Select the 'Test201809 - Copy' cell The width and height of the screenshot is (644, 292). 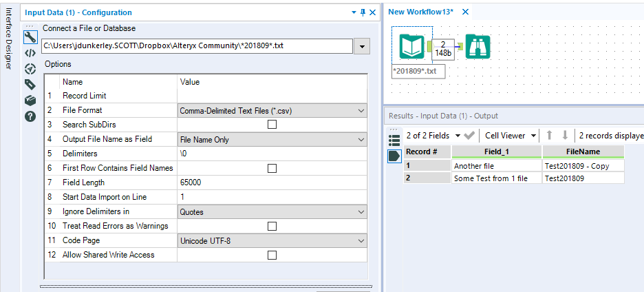pyautogui.click(x=583, y=166)
